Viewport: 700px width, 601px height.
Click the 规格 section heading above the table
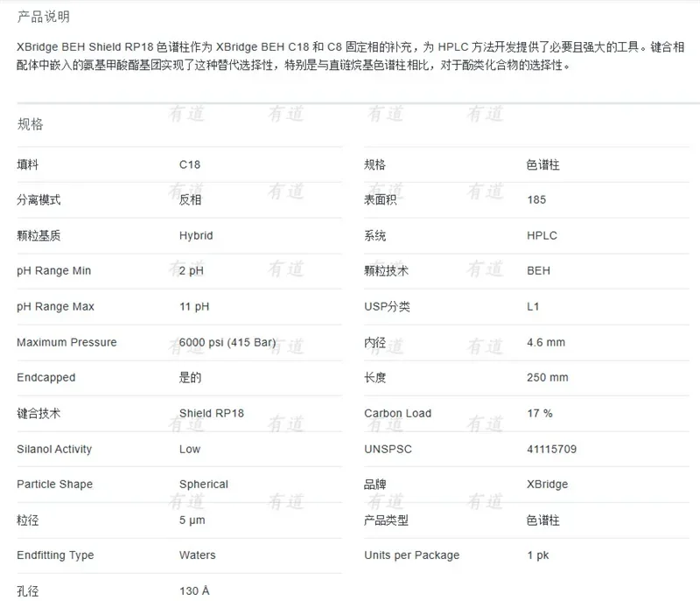click(30, 123)
